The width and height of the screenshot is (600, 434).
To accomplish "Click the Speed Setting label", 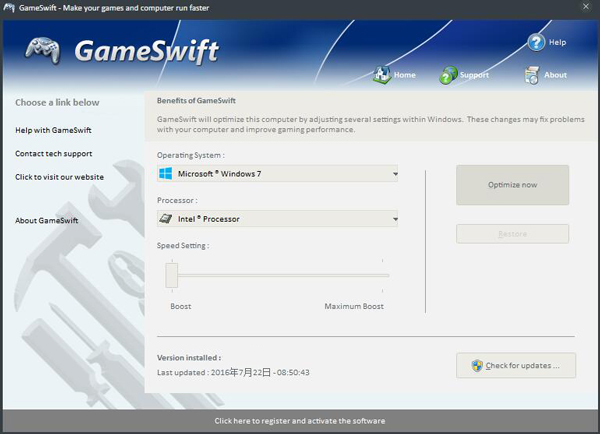I will point(183,246).
